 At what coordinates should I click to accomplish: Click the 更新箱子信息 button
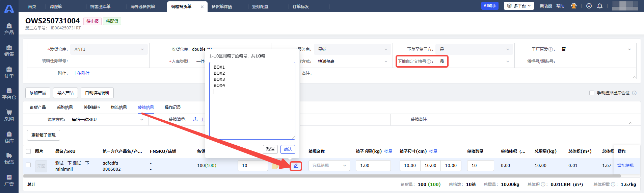44,135
